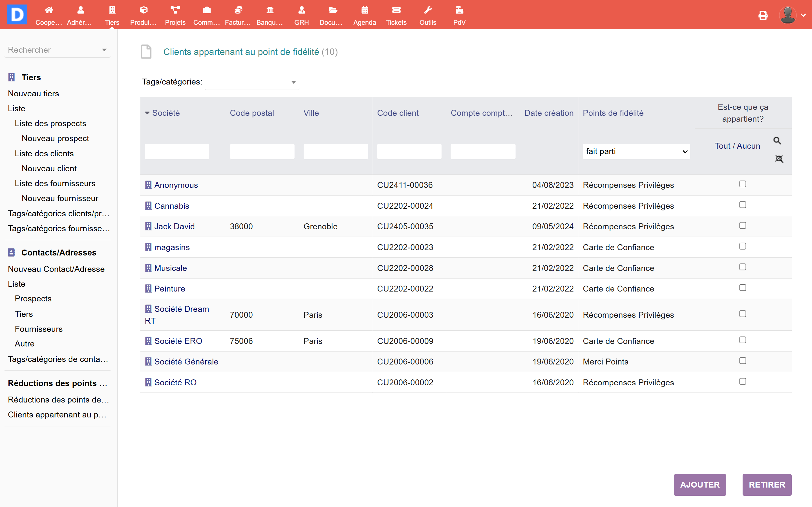Click the remove filters icon
Viewport: 812px width, 507px height.
tap(779, 159)
